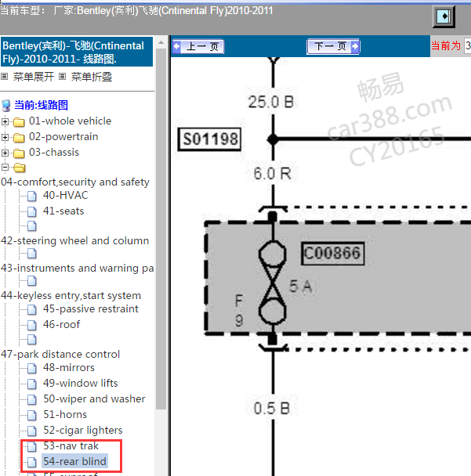Go to next page (下一页)
Screen dimensions: 471x476
[x=333, y=46]
